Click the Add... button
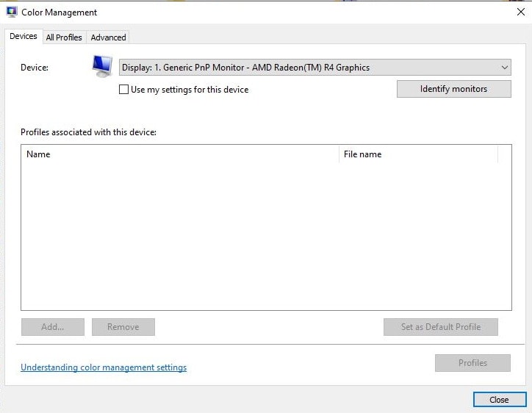Image resolution: width=532 pixels, height=413 pixels. 53,327
